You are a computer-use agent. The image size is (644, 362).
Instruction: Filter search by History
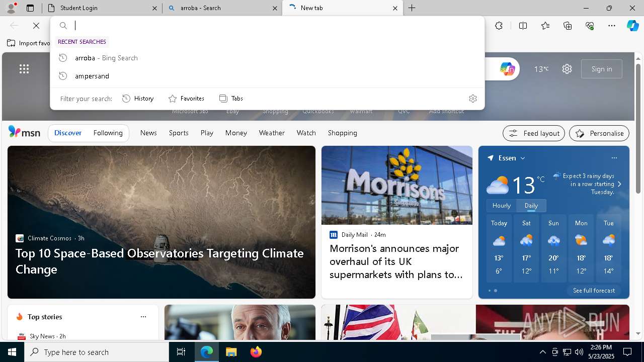pos(138,99)
